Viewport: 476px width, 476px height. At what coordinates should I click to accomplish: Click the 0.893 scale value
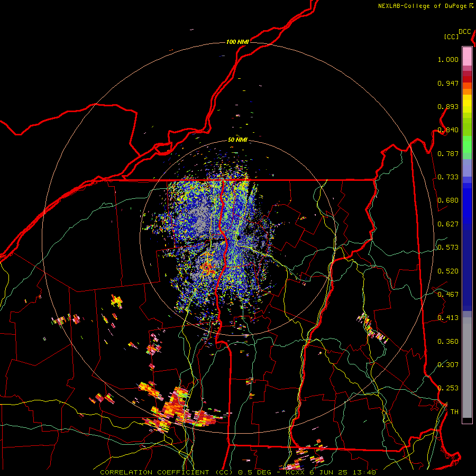click(448, 106)
